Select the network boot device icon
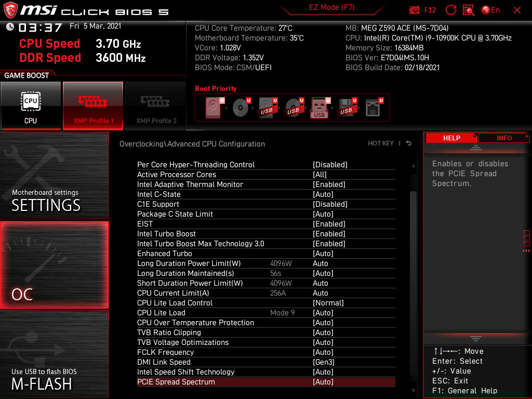 click(373, 107)
